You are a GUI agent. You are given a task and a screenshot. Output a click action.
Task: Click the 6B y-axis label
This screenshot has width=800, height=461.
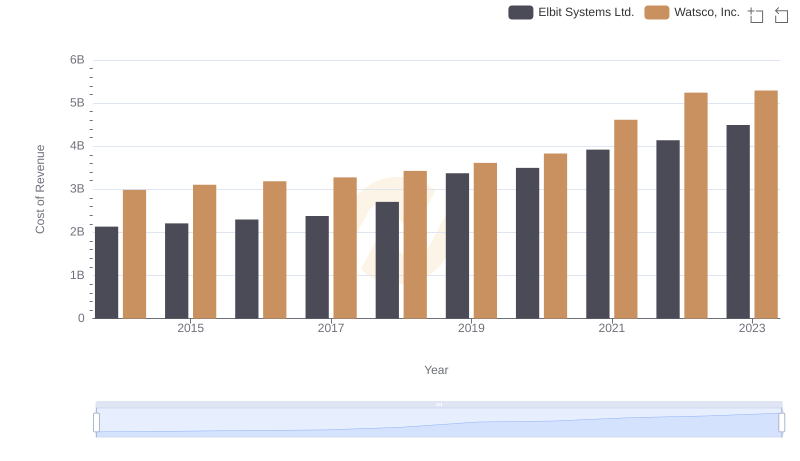77,60
